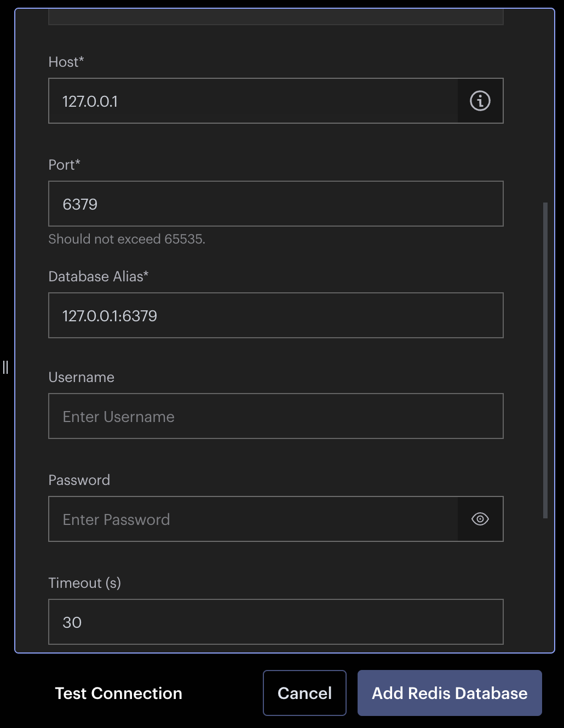Click the Database Alias input field
Viewport: 564px width, 728px height.
coord(275,315)
